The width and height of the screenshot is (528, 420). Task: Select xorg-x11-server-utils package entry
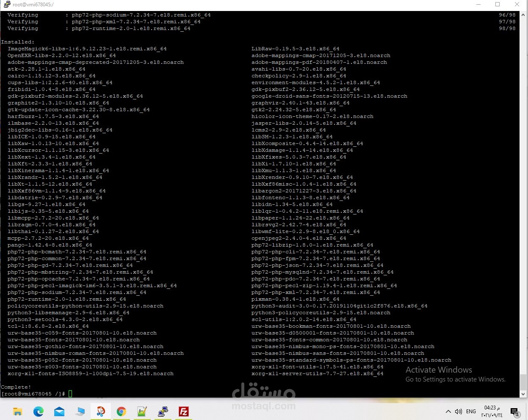point(318,373)
